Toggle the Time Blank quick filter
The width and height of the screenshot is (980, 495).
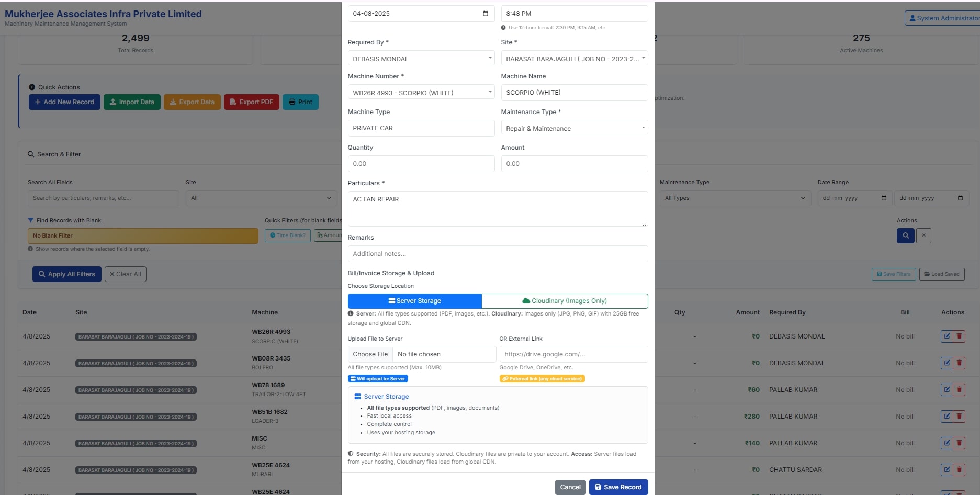tap(287, 235)
